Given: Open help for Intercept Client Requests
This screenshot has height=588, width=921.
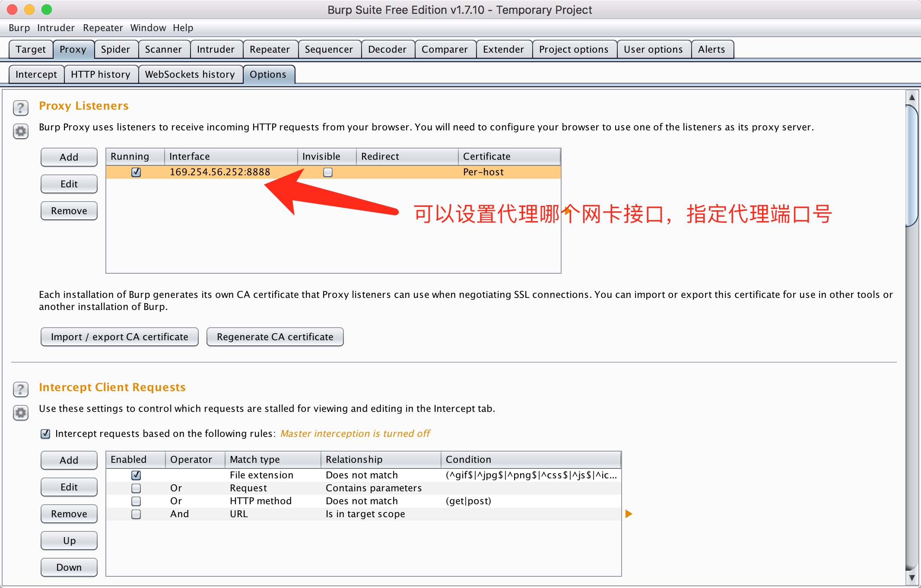Looking at the screenshot, I should tap(21, 389).
